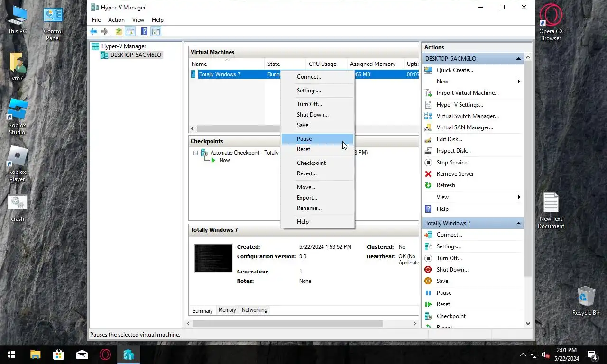Choose Turn Off from context menu
Screen dimensions: 607x364
point(318,104)
